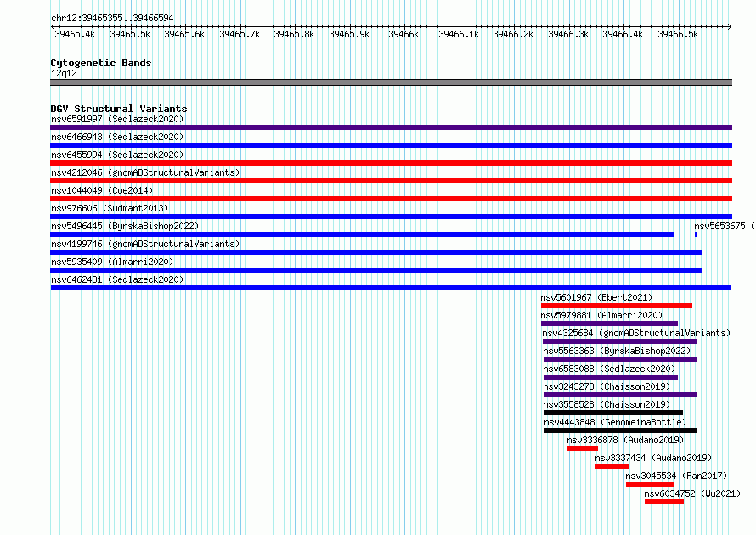Open the nsv5563363 (ByrskaBishop2022) label
The height and width of the screenshot is (535, 756).
tap(617, 351)
